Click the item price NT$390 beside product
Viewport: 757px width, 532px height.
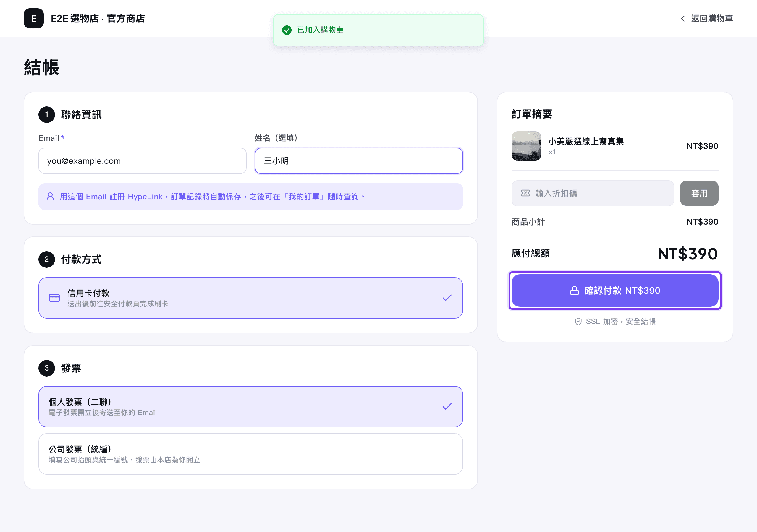(702, 146)
